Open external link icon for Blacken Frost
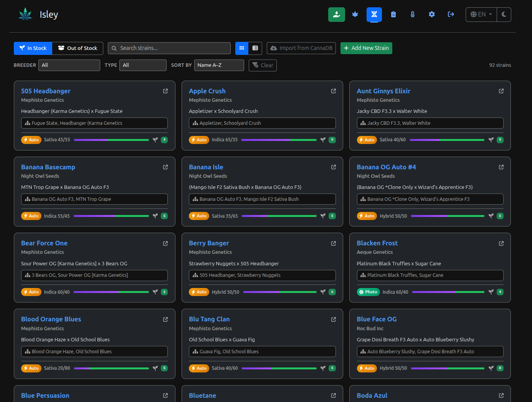 (x=501, y=243)
